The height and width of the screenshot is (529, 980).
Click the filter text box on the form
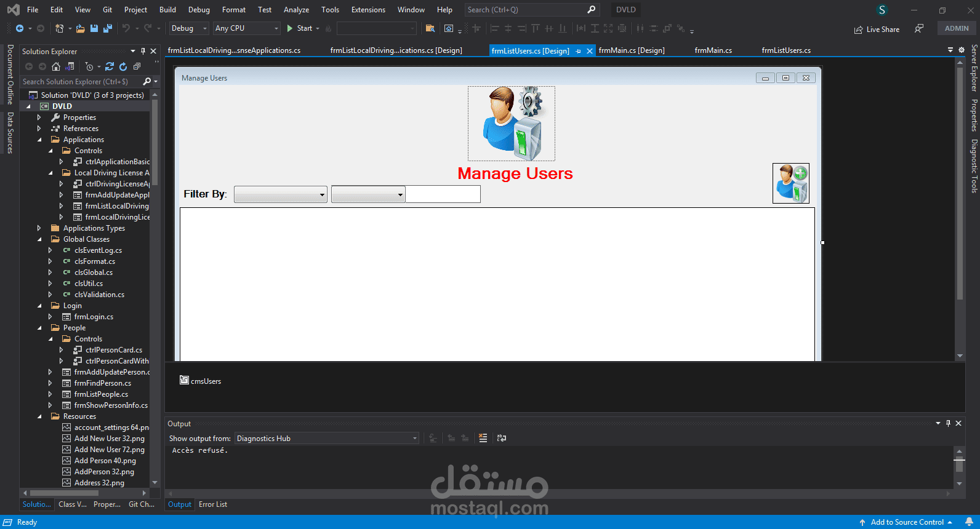pos(443,194)
